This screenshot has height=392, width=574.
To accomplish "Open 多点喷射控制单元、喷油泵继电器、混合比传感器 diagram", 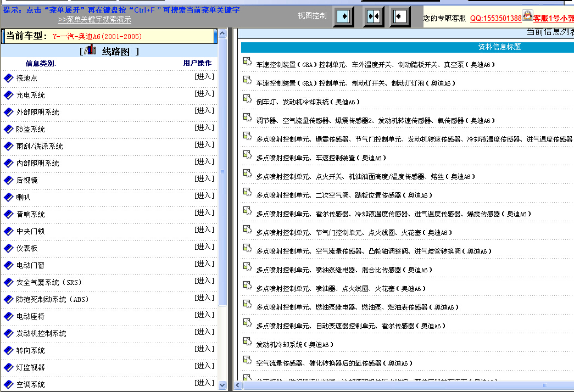I will pyautogui.click(x=344, y=270).
